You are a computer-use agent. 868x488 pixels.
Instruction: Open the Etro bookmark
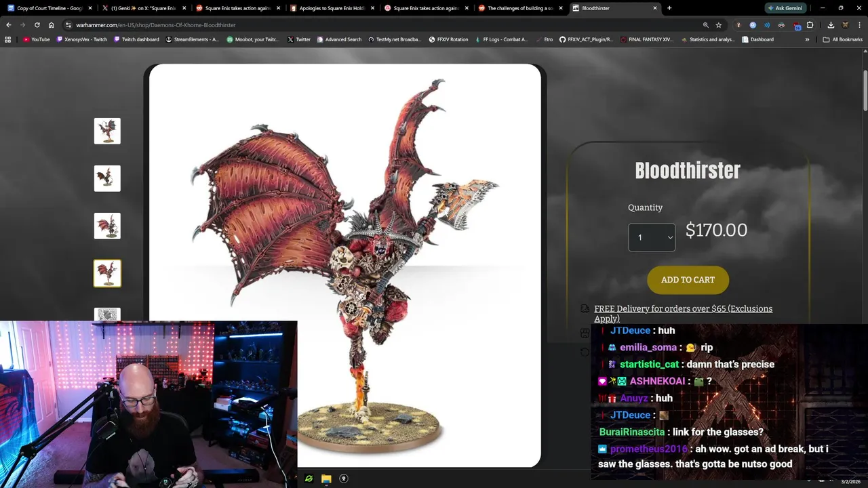pos(544,39)
